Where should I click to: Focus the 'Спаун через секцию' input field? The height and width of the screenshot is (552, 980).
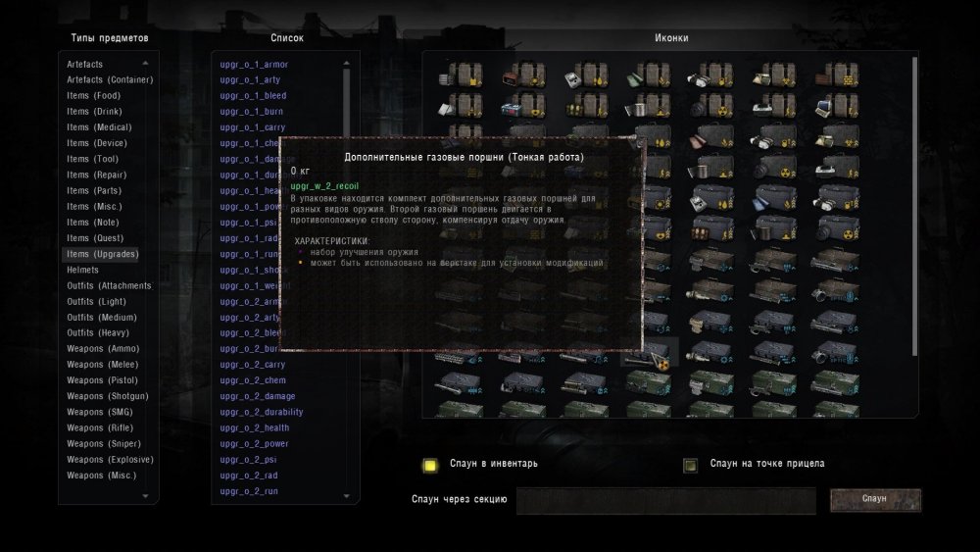coord(666,500)
